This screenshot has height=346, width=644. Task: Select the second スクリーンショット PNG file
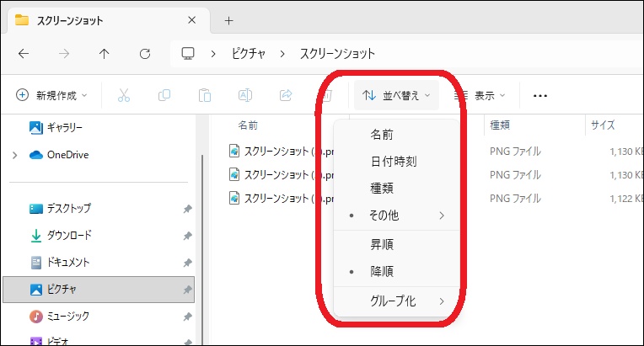point(282,174)
